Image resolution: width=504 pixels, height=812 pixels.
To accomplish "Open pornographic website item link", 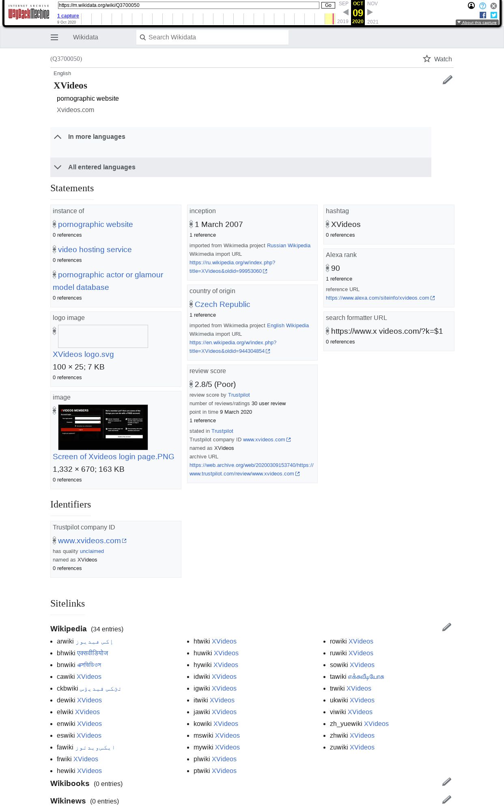I will click(x=95, y=224).
